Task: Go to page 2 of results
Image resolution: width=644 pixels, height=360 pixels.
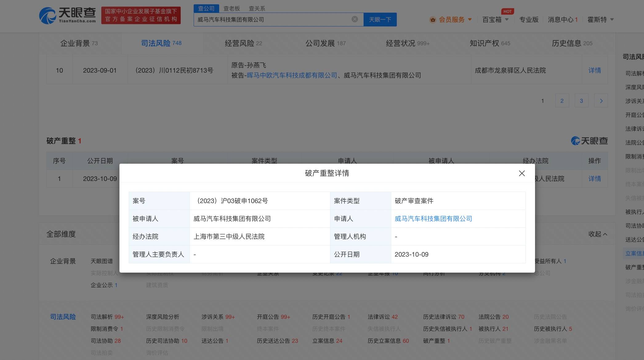Action: [x=562, y=101]
